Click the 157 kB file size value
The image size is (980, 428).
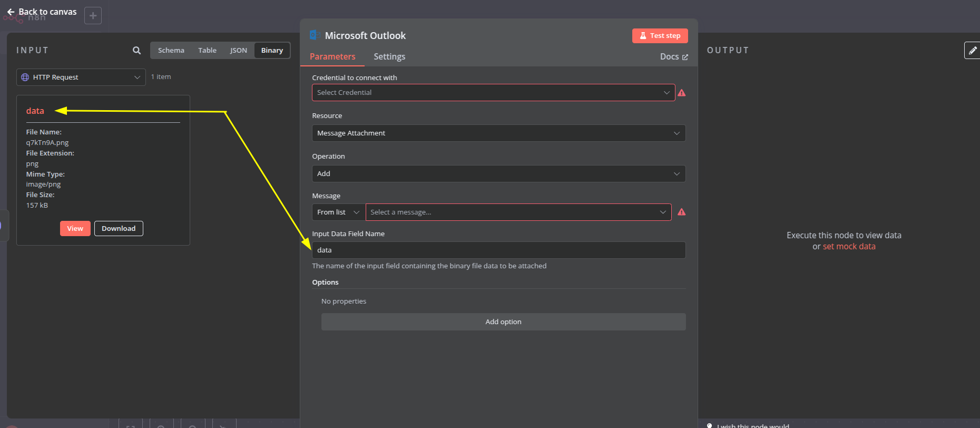(x=37, y=206)
